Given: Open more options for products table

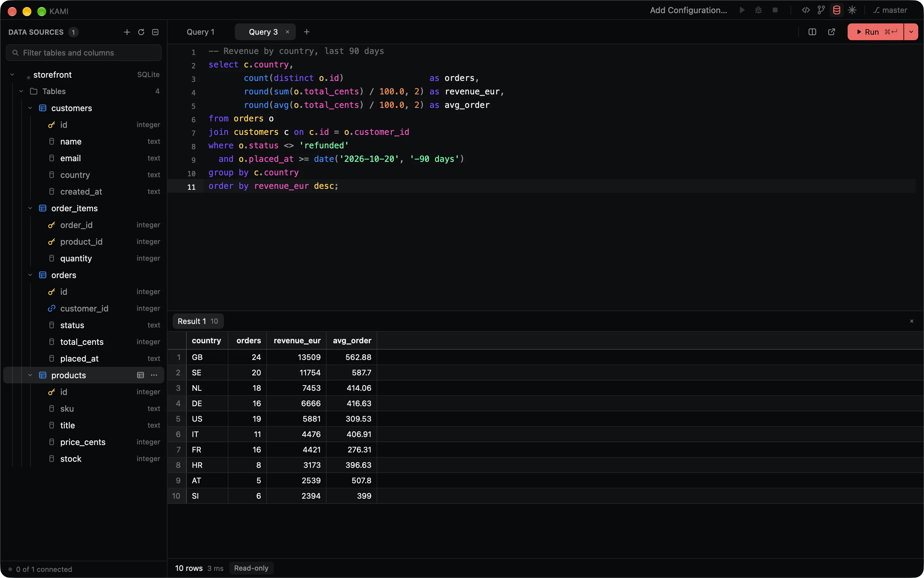Looking at the screenshot, I should point(154,375).
